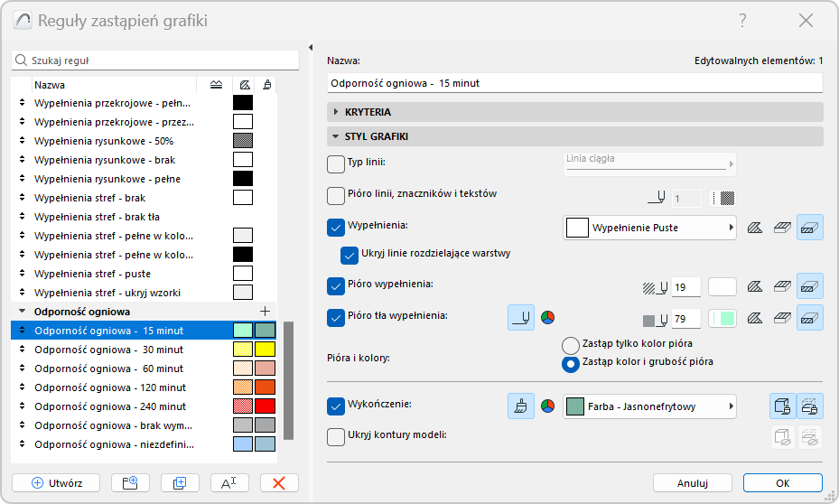Uncheck Ukryj linie rozdzielające warstwy

click(350, 256)
